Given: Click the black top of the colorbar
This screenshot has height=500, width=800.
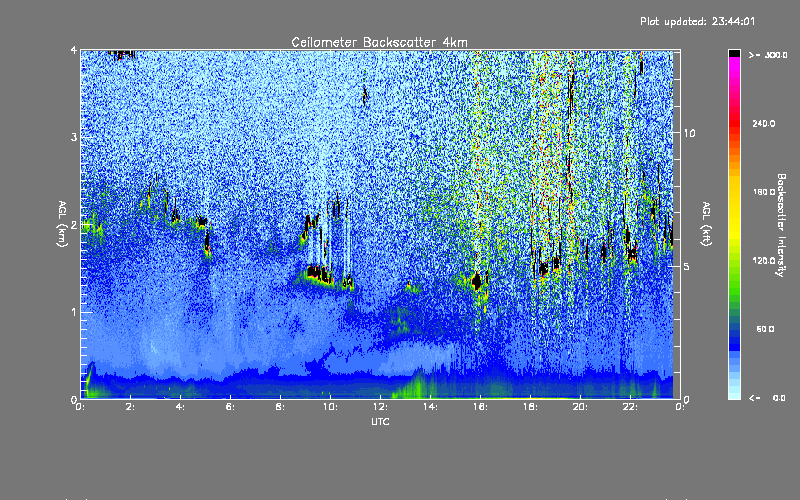Looking at the screenshot, I should point(734,53).
